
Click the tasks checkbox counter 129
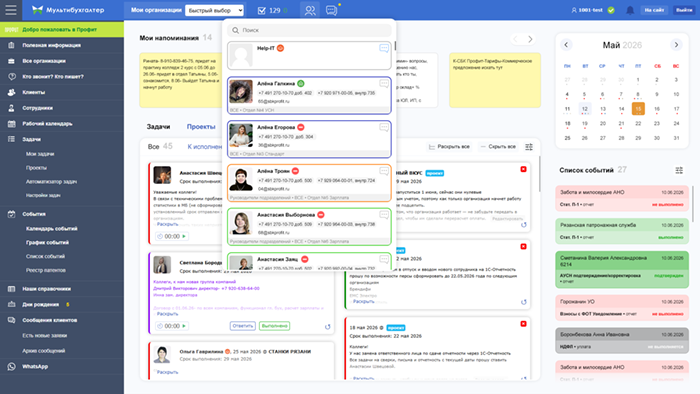(x=270, y=10)
